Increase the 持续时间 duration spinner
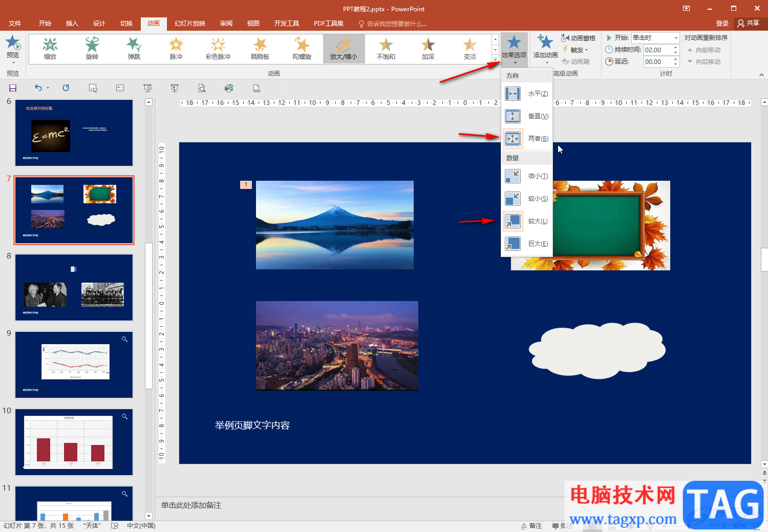 [676, 48]
